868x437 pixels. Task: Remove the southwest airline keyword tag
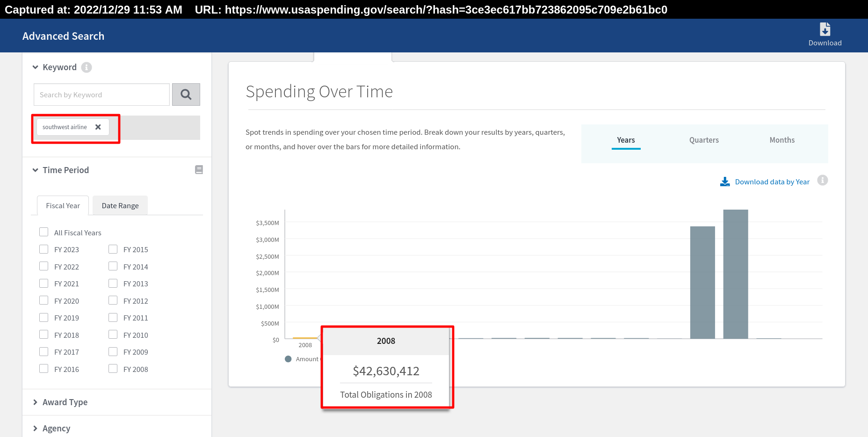coord(98,127)
